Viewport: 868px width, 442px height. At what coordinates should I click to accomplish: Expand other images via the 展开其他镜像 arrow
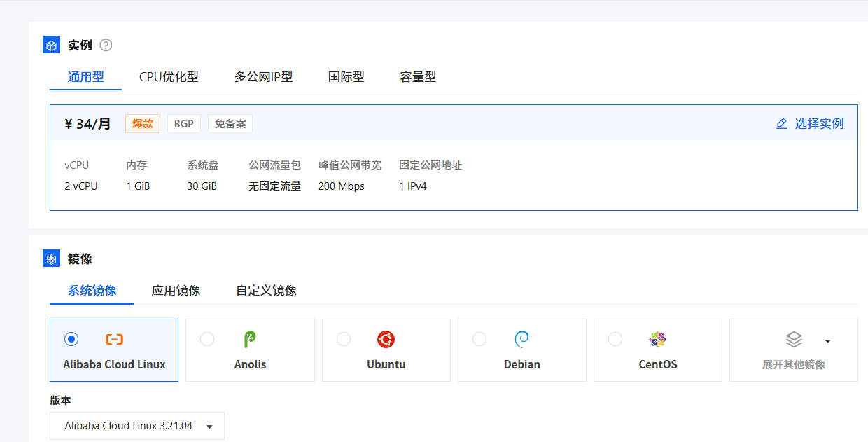click(x=828, y=341)
